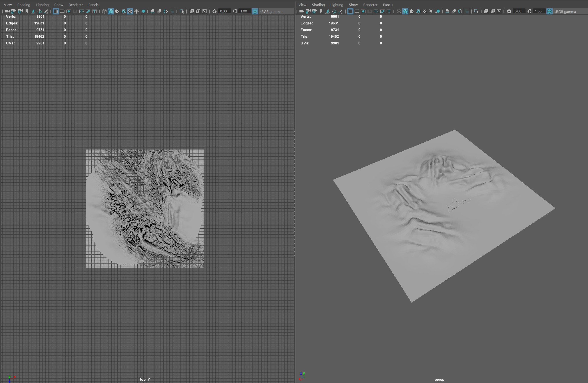The height and width of the screenshot is (383, 588).
Task: Open the Renderer menu in the persp panel
Action: [x=370, y=4]
